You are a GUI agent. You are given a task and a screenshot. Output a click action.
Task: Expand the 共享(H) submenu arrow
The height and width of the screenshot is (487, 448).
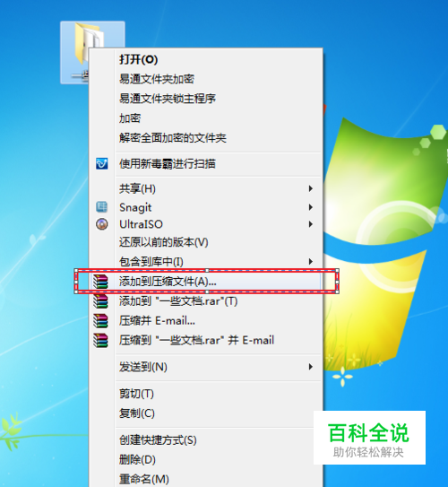(310, 188)
